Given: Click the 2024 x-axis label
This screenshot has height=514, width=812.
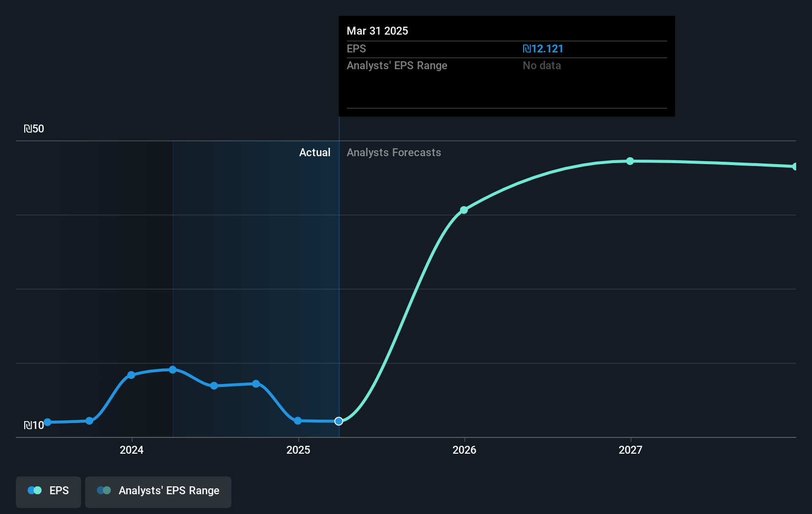Looking at the screenshot, I should pyautogui.click(x=132, y=450).
